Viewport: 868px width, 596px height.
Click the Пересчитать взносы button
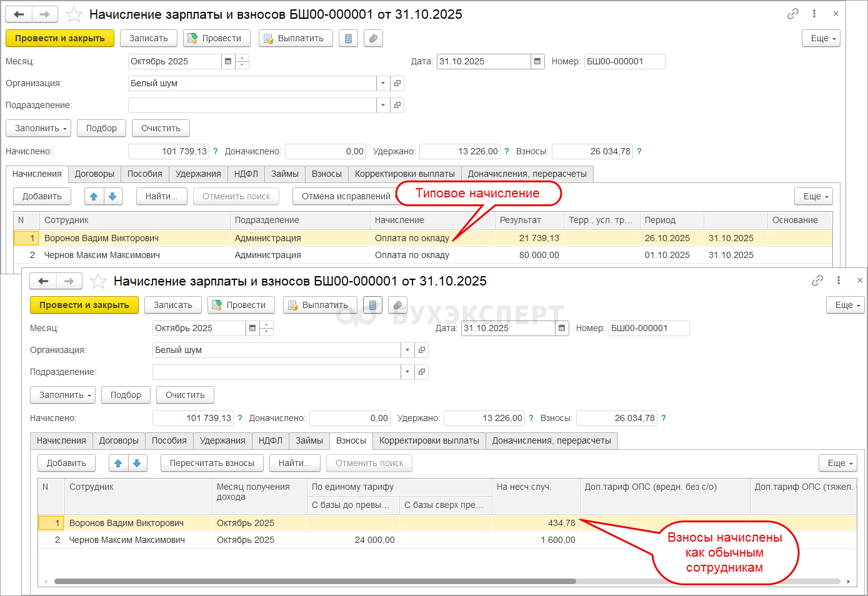point(212,463)
